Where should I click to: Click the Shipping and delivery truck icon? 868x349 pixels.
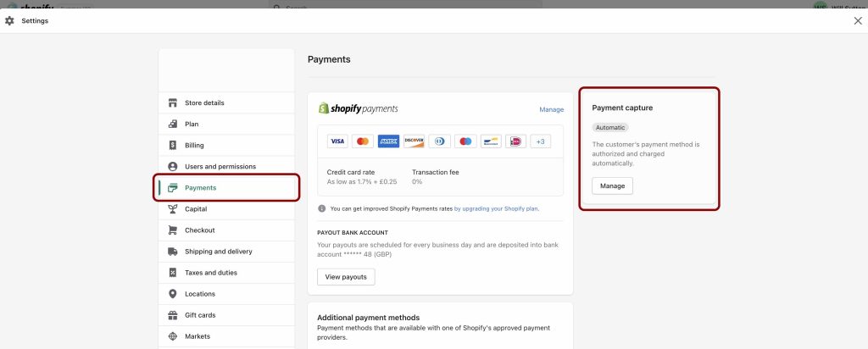point(173,252)
